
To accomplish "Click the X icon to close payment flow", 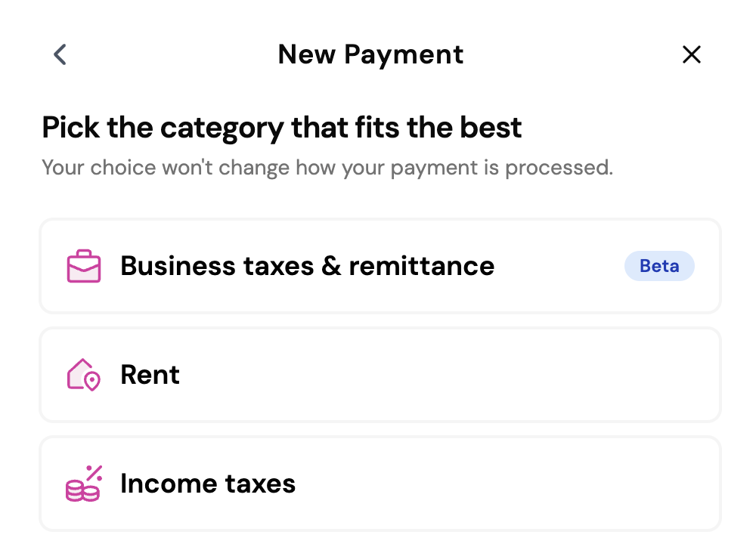I will coord(692,54).
